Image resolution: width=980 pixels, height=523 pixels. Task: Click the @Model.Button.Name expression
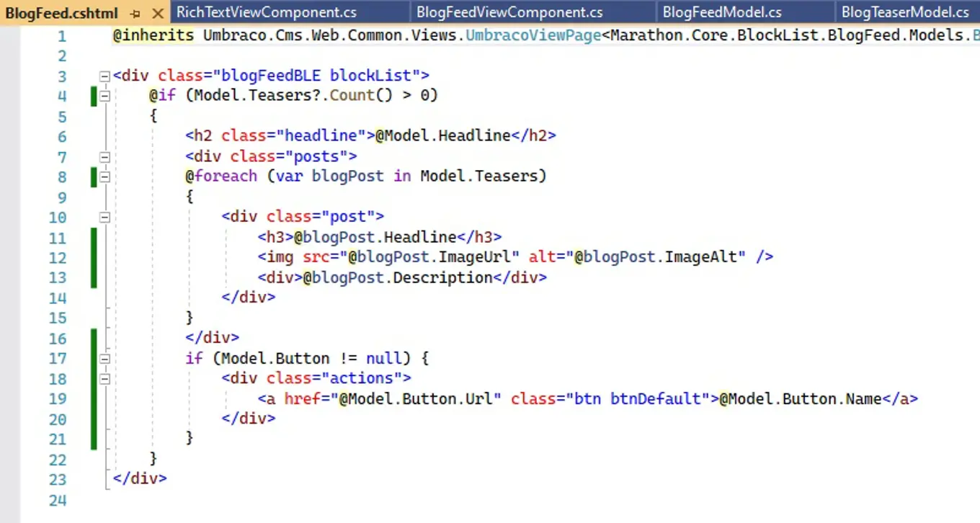pyautogui.click(x=800, y=398)
